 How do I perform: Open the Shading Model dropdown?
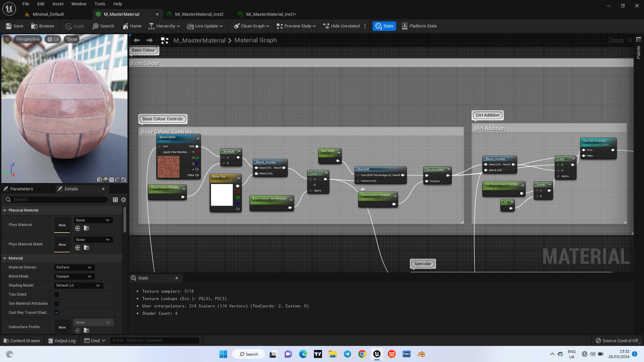pos(78,285)
